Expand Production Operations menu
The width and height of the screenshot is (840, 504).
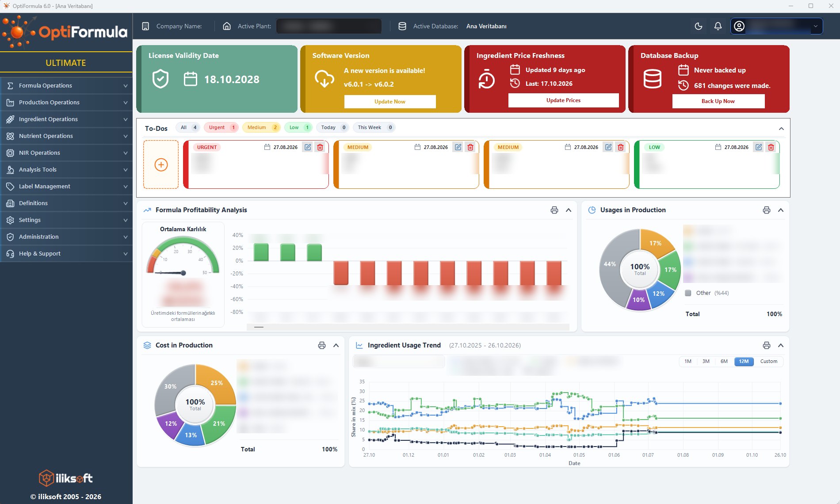click(66, 102)
